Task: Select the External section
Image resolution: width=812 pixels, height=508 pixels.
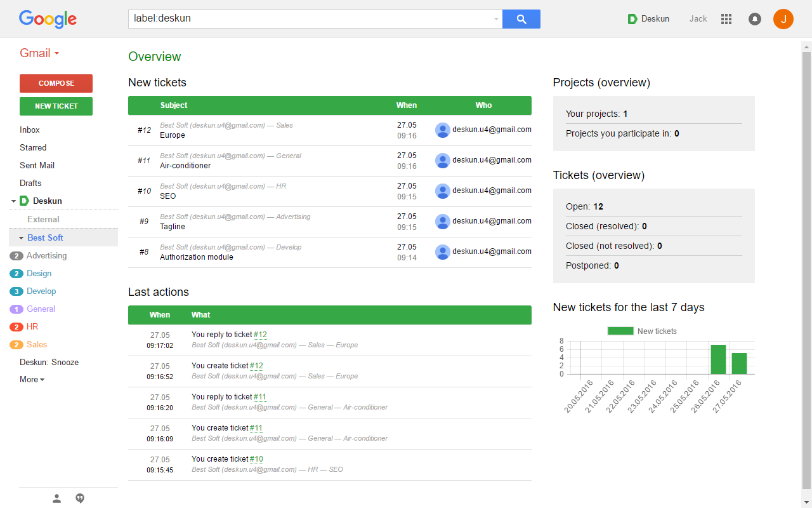Action: [43, 219]
